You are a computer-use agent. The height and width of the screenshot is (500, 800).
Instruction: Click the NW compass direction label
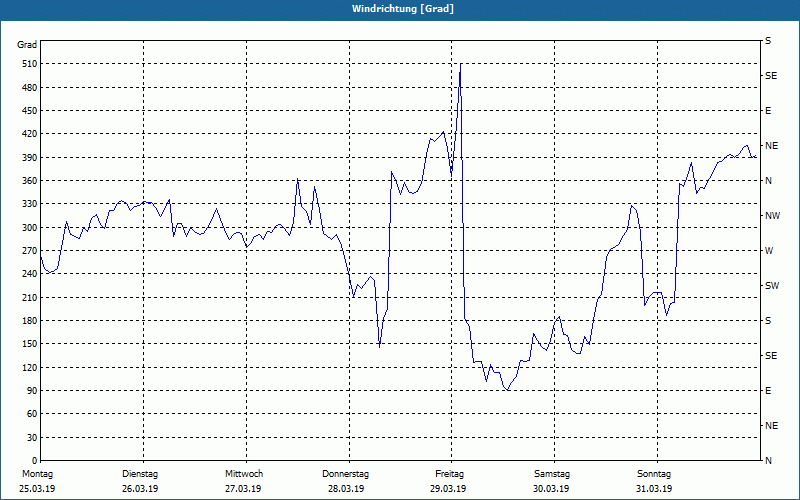point(772,216)
